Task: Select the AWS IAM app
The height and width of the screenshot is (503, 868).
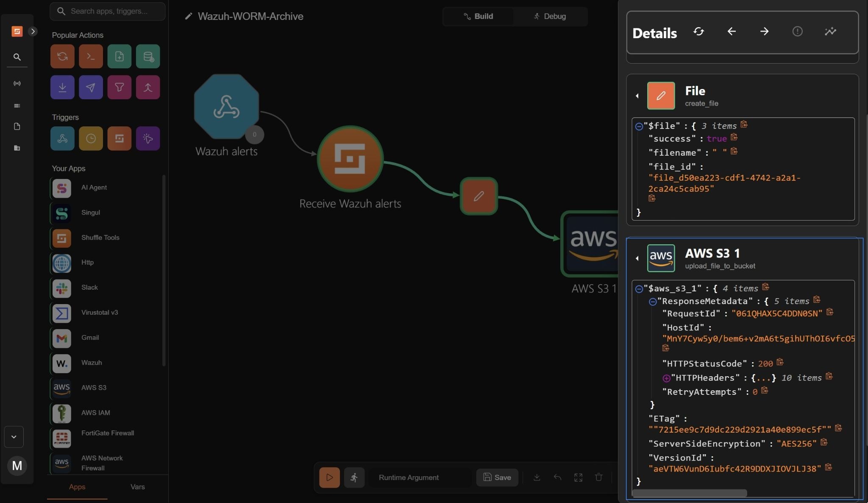Action: tap(105, 413)
